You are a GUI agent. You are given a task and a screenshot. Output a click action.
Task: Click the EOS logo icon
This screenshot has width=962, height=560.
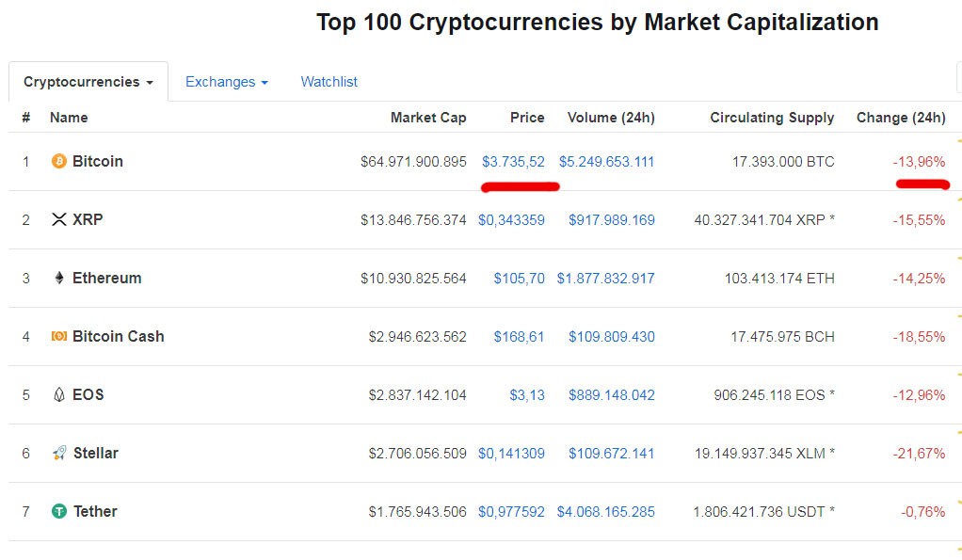click(x=58, y=394)
